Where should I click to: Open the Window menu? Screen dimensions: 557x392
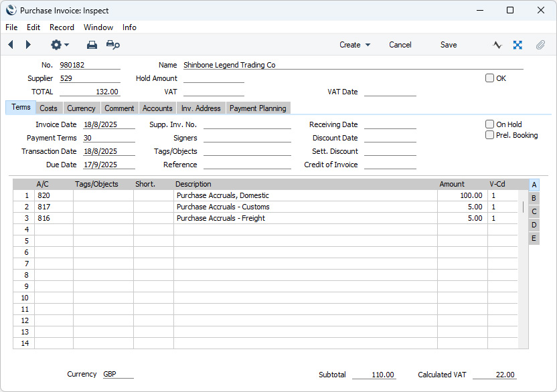coord(98,27)
